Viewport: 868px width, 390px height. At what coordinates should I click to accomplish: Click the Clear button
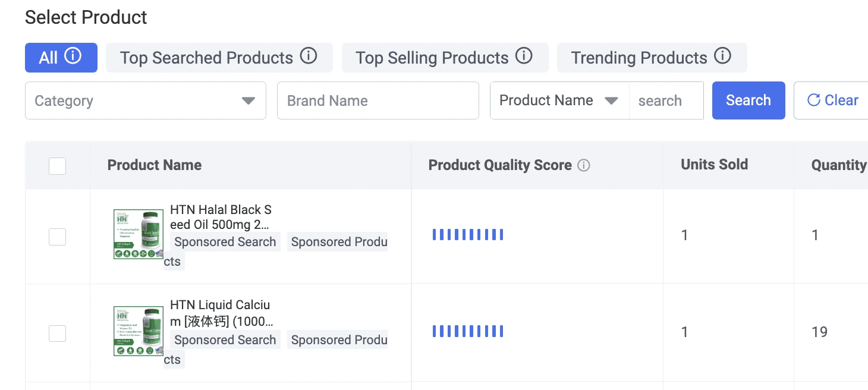tap(831, 100)
